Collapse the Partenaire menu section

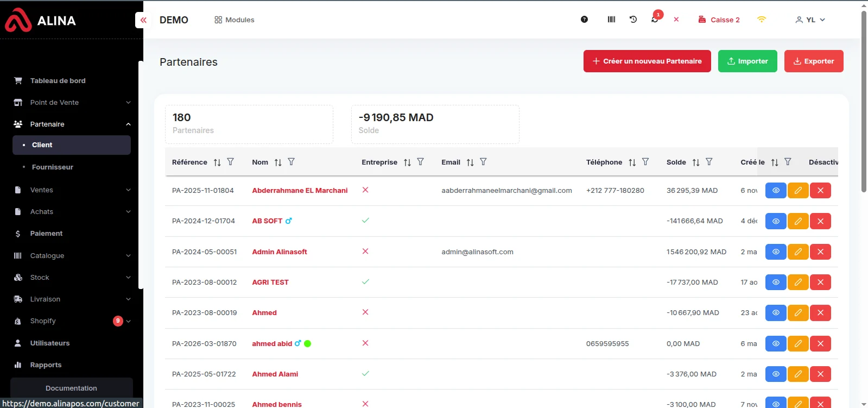(x=72, y=124)
